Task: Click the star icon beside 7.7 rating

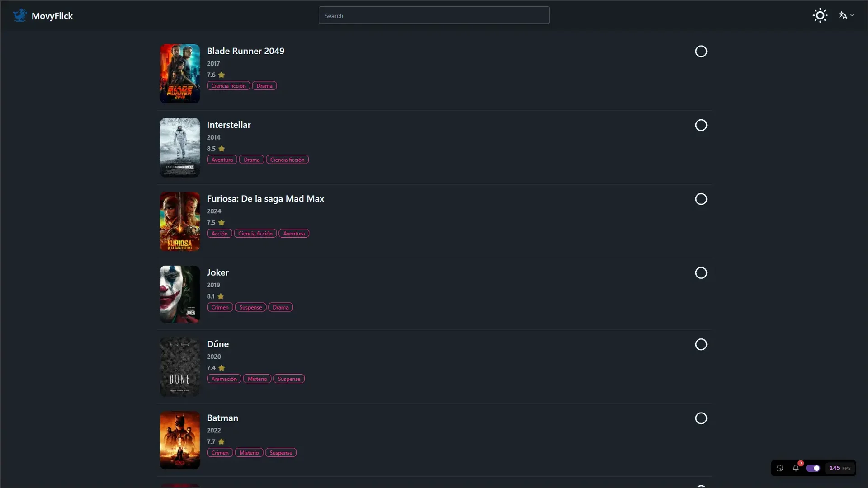Action: [222, 442]
